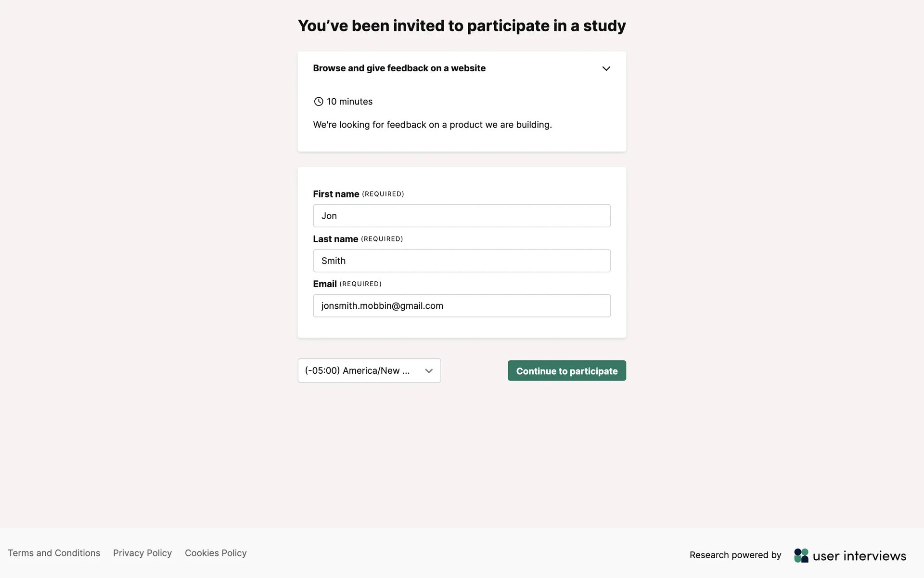Open the Cookies Policy footer link
The image size is (924, 578).
point(216,553)
